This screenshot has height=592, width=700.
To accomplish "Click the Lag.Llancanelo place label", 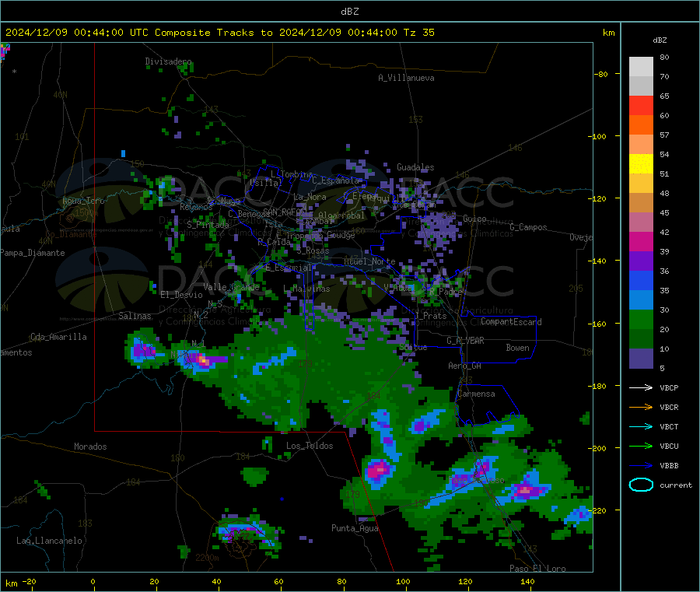I will (x=50, y=541).
